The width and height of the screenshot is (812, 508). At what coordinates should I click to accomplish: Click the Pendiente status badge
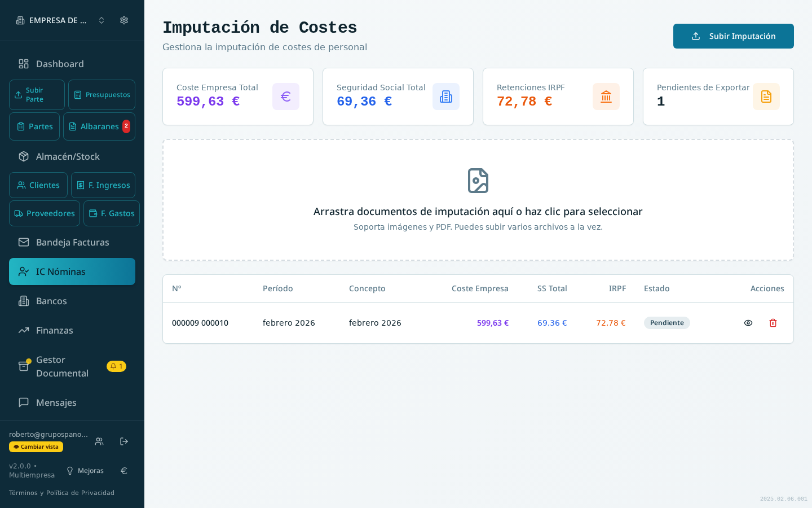coord(667,323)
